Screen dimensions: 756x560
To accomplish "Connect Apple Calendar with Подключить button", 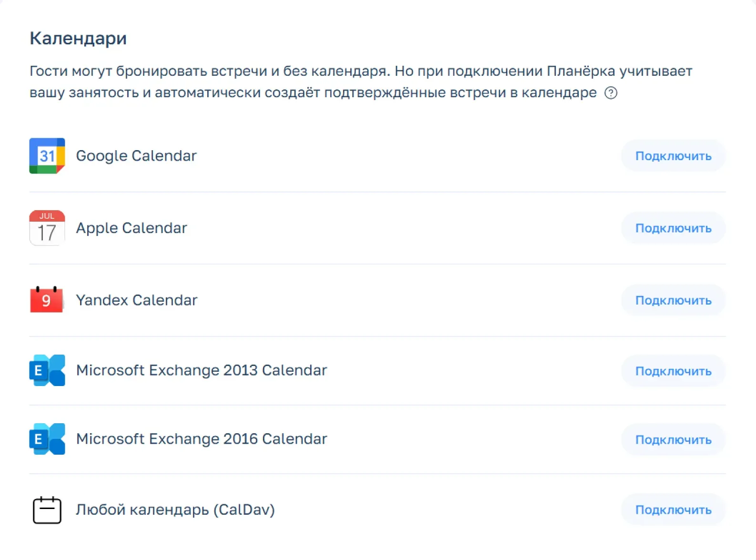I will point(673,228).
